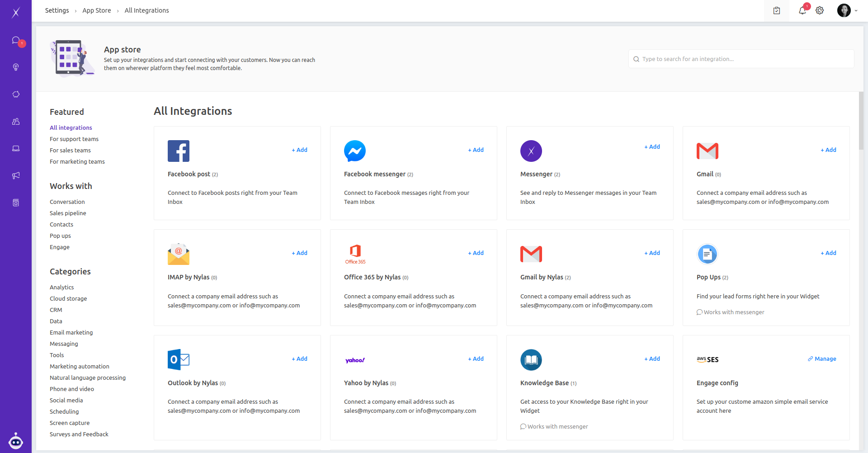Open the contacts people icon in sidebar
The width and height of the screenshot is (868, 453).
pos(16,122)
